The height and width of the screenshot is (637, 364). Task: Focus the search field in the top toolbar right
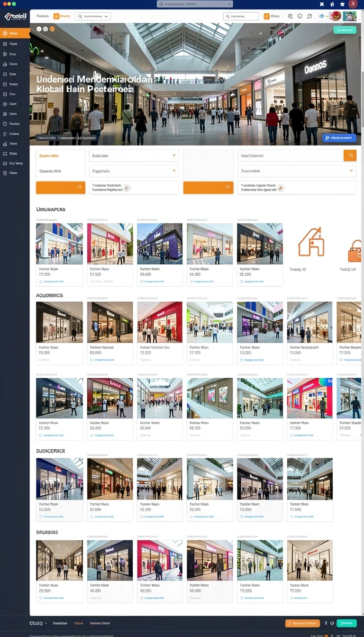pyautogui.click(x=241, y=16)
